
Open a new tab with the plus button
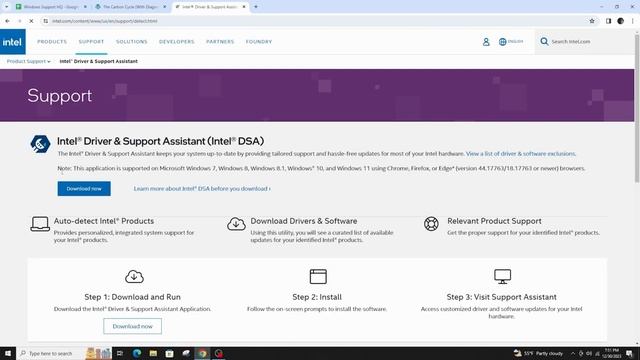point(256,7)
